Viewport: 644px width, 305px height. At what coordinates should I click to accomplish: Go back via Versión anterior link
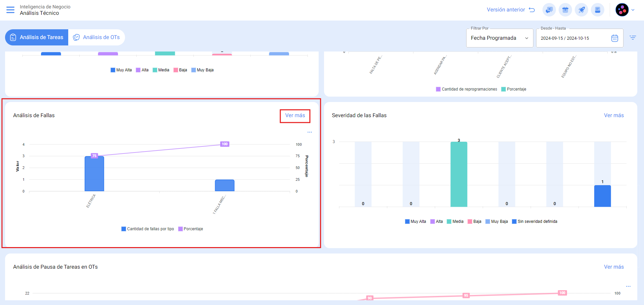point(511,10)
